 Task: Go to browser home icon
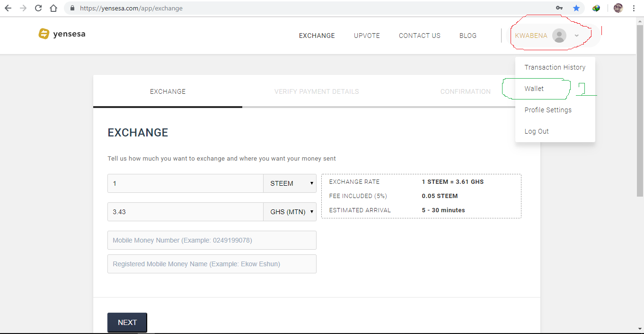[x=53, y=8]
